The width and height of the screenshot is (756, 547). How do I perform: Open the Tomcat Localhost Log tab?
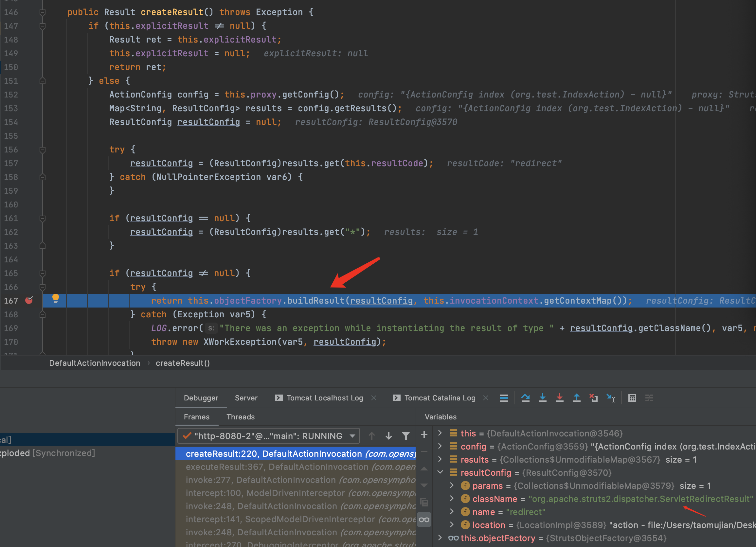[x=325, y=398]
